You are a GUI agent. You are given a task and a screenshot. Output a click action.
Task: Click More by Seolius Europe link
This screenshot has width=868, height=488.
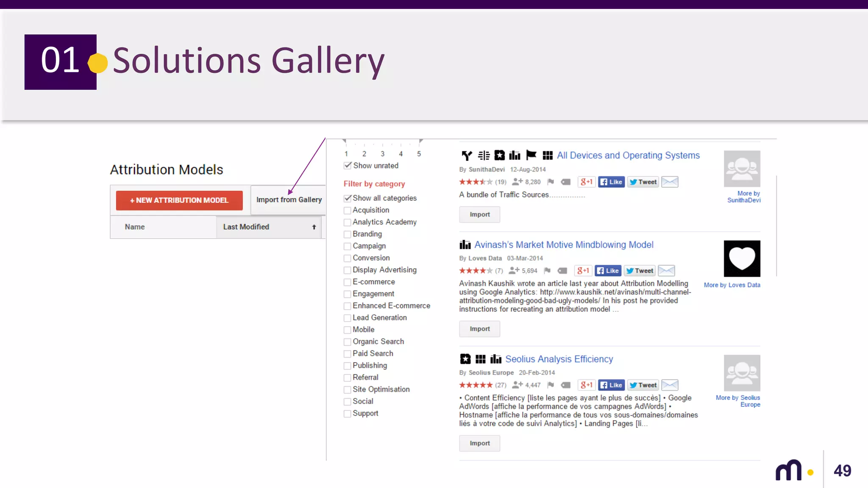pyautogui.click(x=738, y=401)
